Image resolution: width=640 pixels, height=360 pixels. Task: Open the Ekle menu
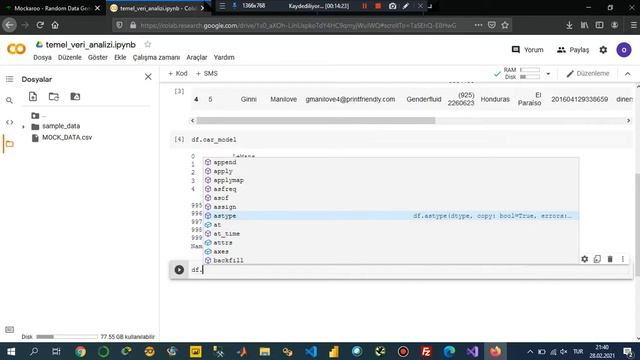click(120, 58)
